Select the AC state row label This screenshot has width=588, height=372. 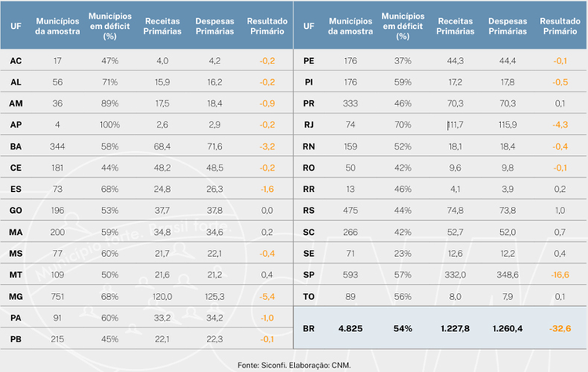tap(16, 61)
